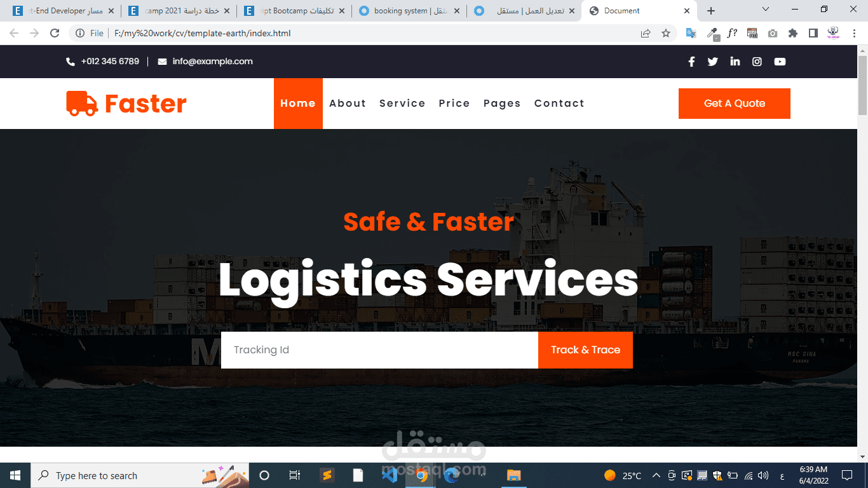Open the Facebook social icon
This screenshot has height=488, width=868.
(x=691, y=62)
